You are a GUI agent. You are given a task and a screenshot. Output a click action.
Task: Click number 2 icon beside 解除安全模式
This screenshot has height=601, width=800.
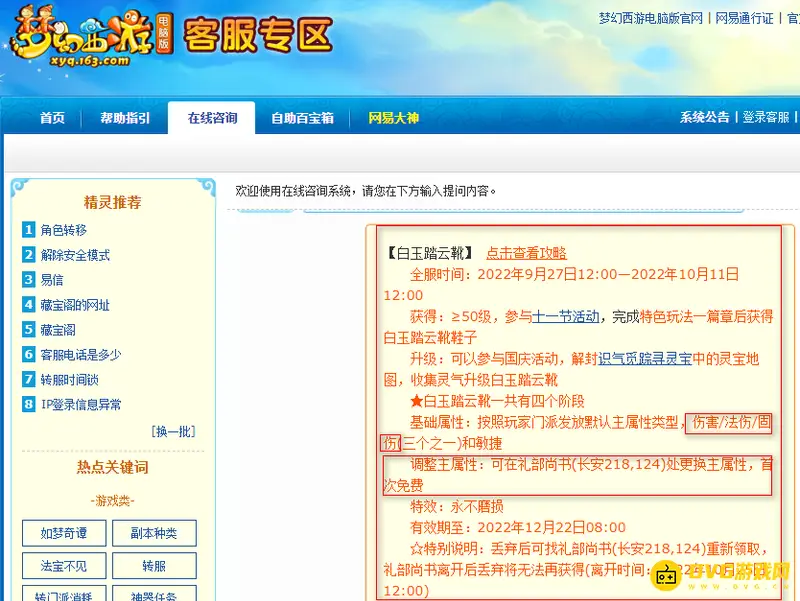pyautogui.click(x=29, y=255)
